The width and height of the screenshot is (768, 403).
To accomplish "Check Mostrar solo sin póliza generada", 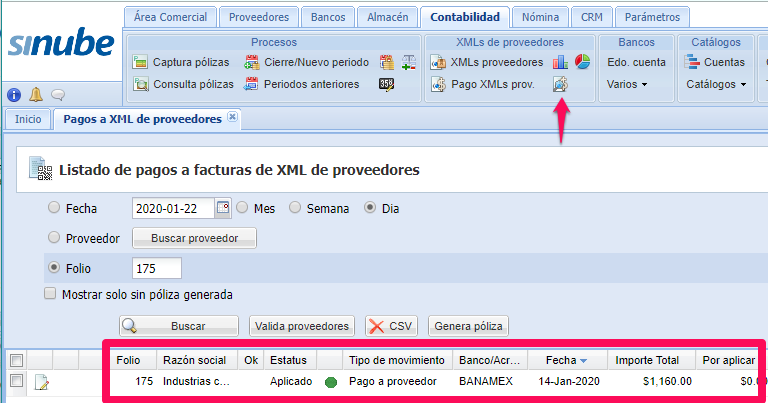I will (50, 294).
